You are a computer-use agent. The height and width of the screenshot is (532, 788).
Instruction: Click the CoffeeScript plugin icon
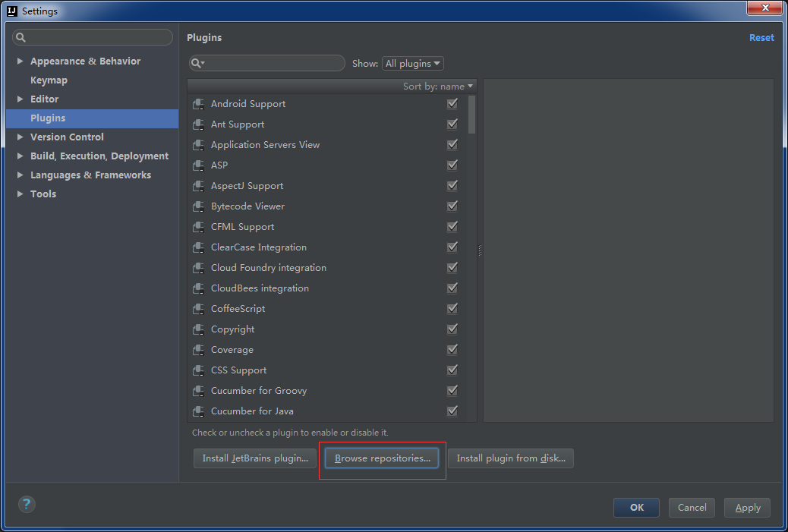(198, 309)
